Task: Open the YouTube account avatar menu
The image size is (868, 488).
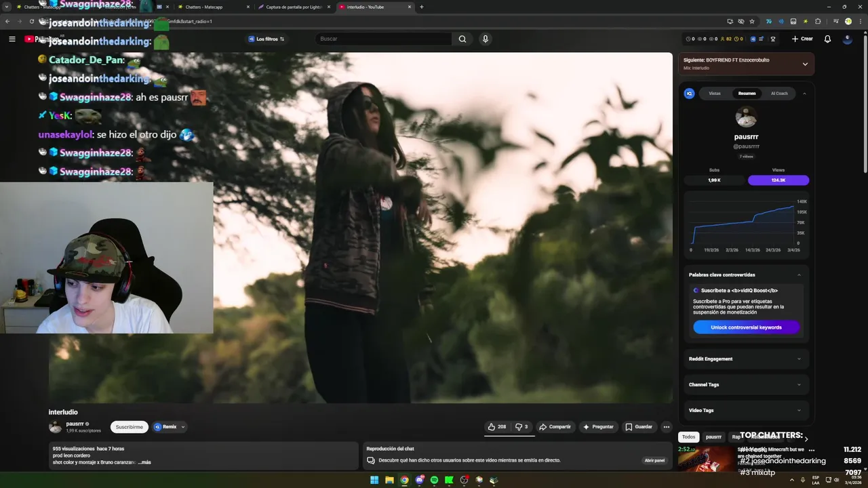Action: pyautogui.click(x=848, y=39)
